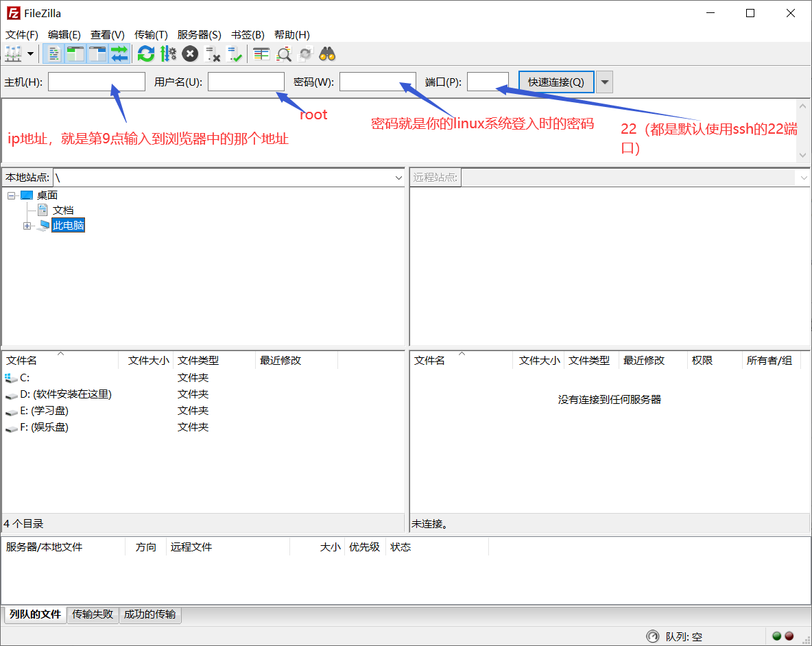Select the D: (软件安装在这里) drive row

[x=203, y=394]
